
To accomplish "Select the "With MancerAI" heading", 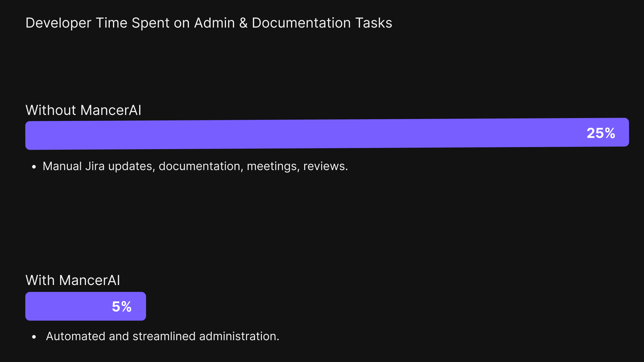I will click(x=73, y=280).
